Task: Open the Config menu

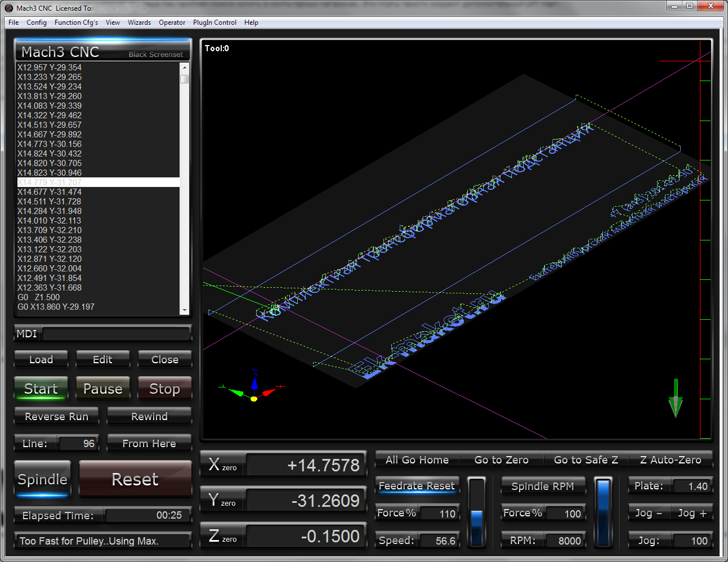Action: coord(37,23)
